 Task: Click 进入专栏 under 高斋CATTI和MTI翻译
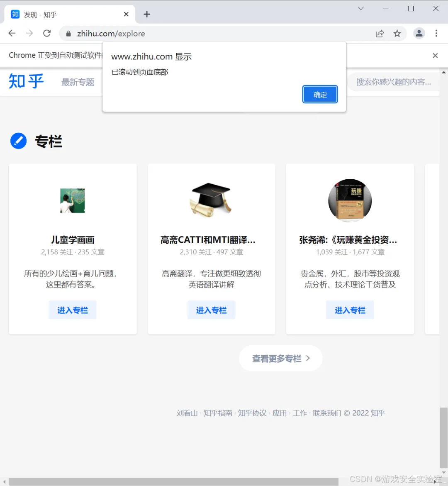click(211, 310)
